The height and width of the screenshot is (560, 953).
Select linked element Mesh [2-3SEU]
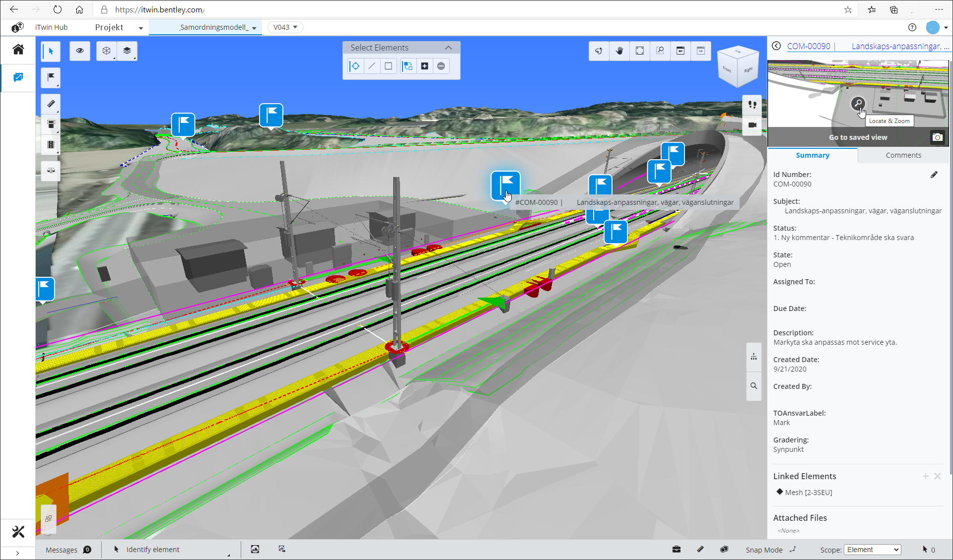pyautogui.click(x=808, y=493)
